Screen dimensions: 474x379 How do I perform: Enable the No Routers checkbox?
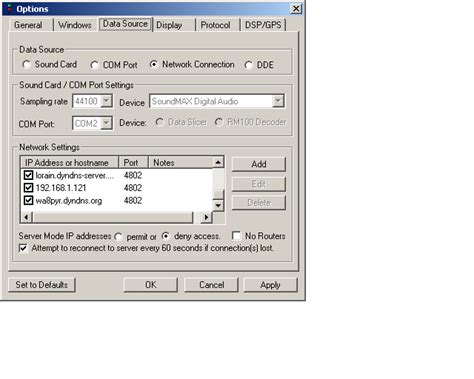point(236,236)
